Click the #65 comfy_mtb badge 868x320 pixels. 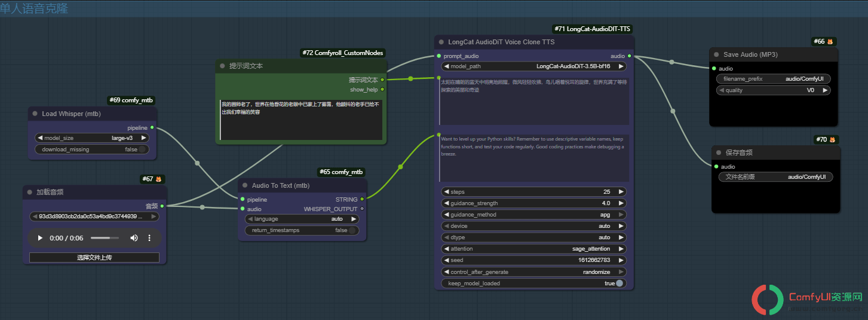[x=341, y=172]
